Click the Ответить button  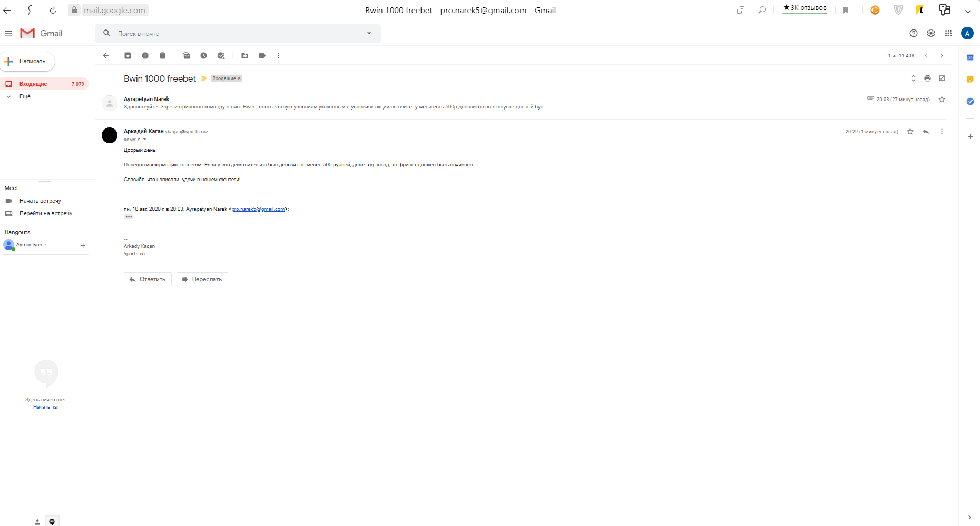148,279
